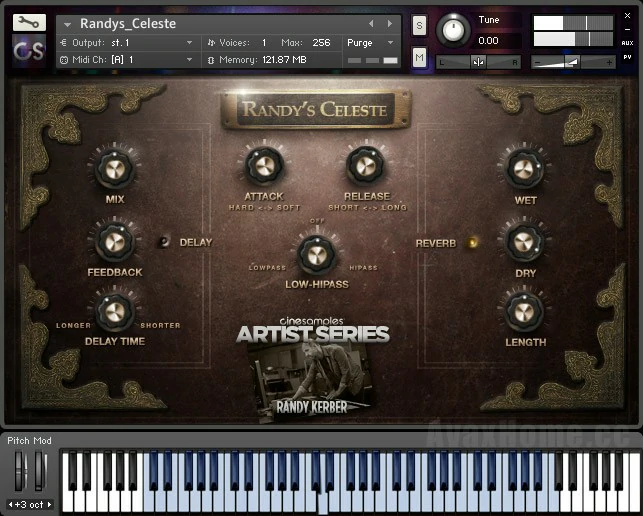Click the instrument name Randys_Celeste
Screen dimensions: 643x516
tap(128, 24)
